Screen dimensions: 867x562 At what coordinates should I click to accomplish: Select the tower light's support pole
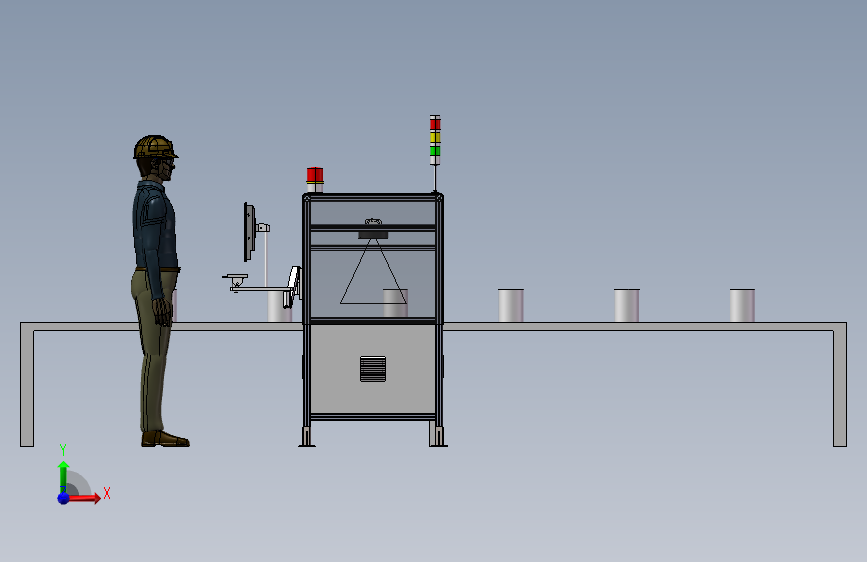pyautogui.click(x=435, y=179)
